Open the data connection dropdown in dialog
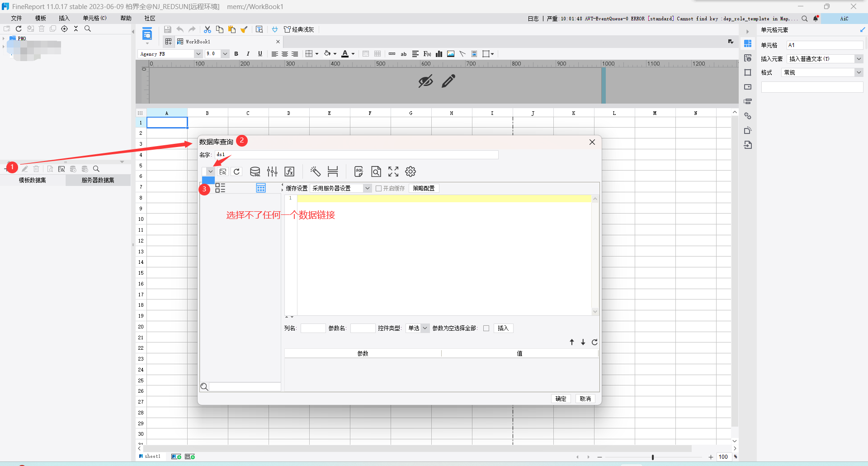Image resolution: width=868 pixels, height=466 pixels. (210, 171)
